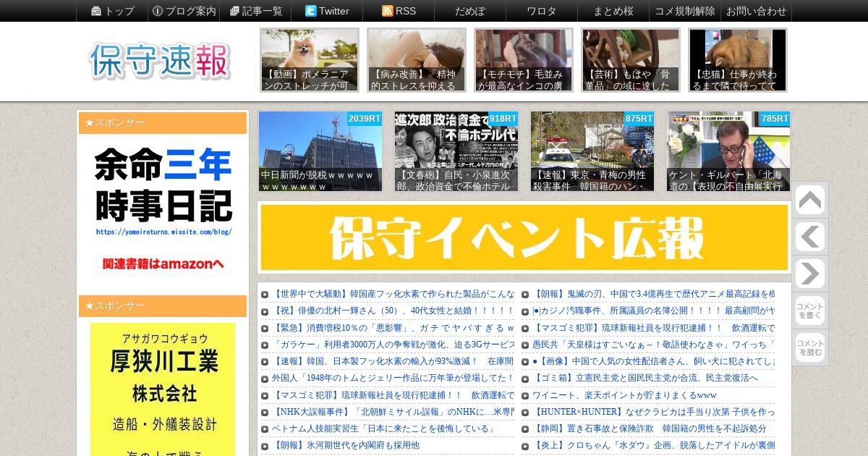Image resolution: width=868 pixels, height=456 pixels.
Task: Open link ベトナム人技能実習生
Action: click(x=383, y=428)
